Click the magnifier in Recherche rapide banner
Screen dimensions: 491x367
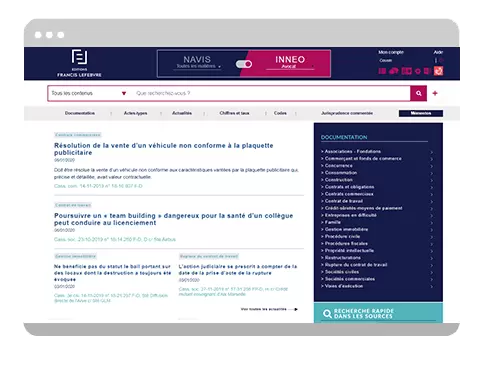[327, 314]
